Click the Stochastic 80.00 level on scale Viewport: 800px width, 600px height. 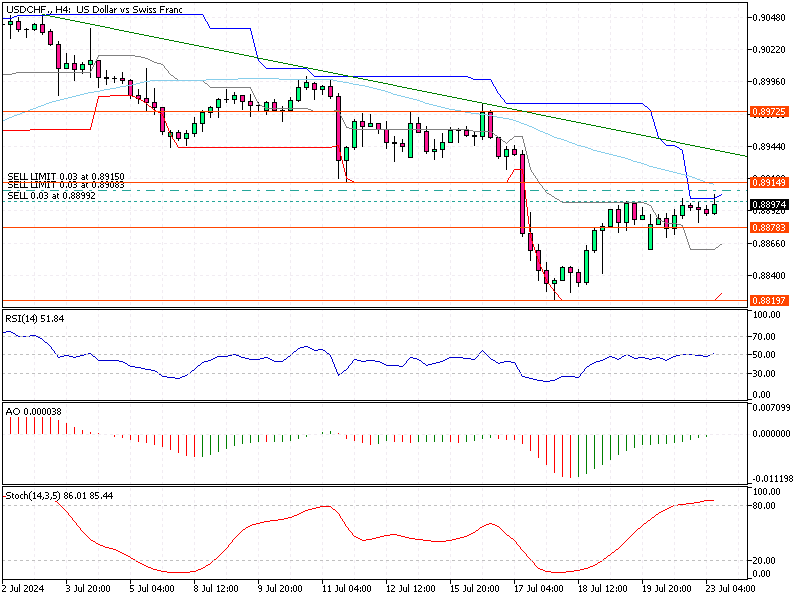tap(765, 506)
